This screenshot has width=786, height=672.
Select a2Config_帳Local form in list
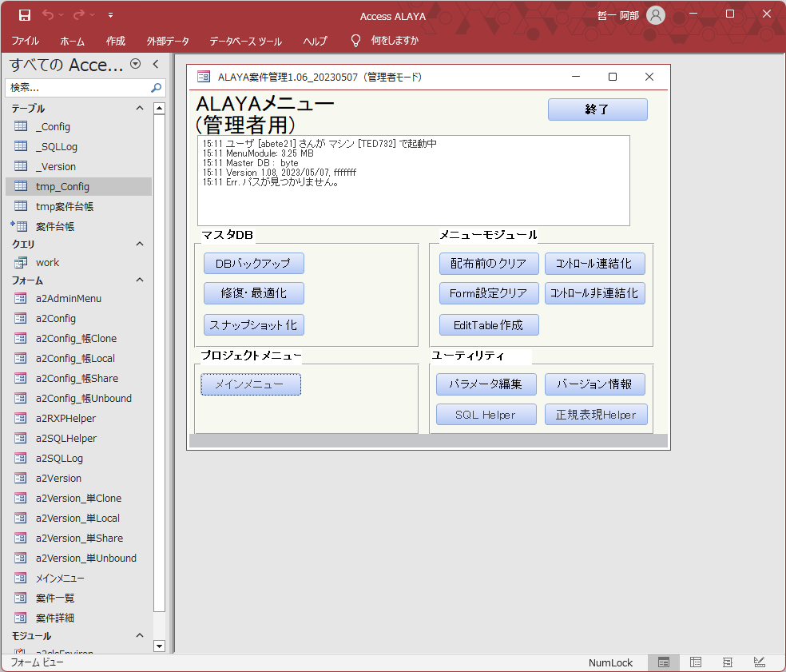(x=79, y=359)
